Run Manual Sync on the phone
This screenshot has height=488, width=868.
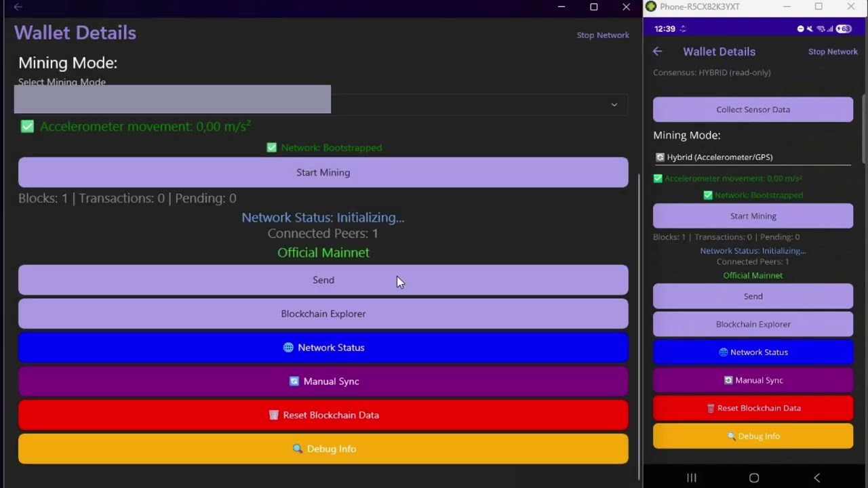tap(753, 380)
